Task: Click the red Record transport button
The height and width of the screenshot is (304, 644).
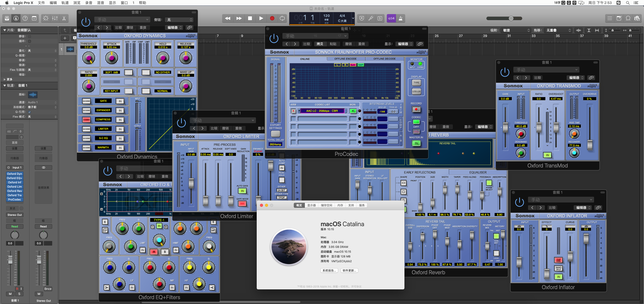Action: [272, 18]
